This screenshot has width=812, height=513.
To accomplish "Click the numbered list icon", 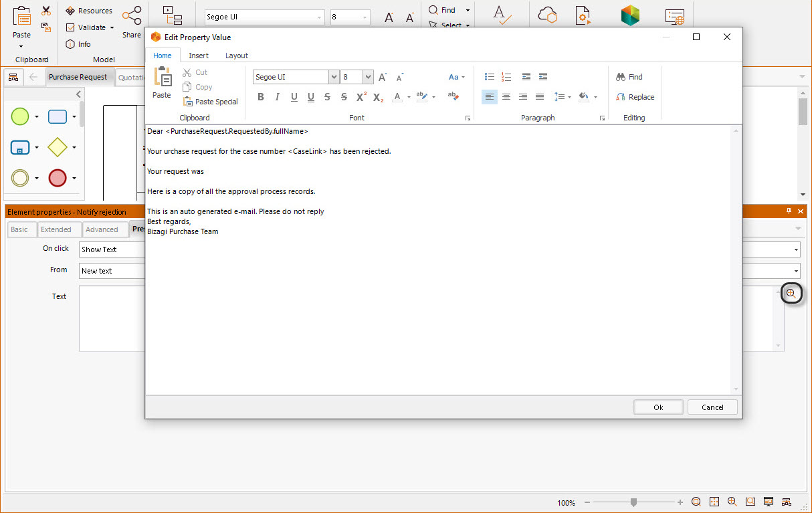I will click(x=506, y=77).
